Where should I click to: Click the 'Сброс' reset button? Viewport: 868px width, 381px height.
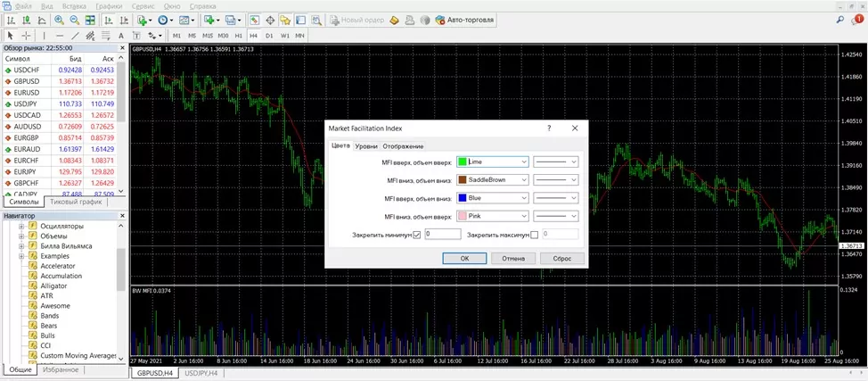[561, 259]
